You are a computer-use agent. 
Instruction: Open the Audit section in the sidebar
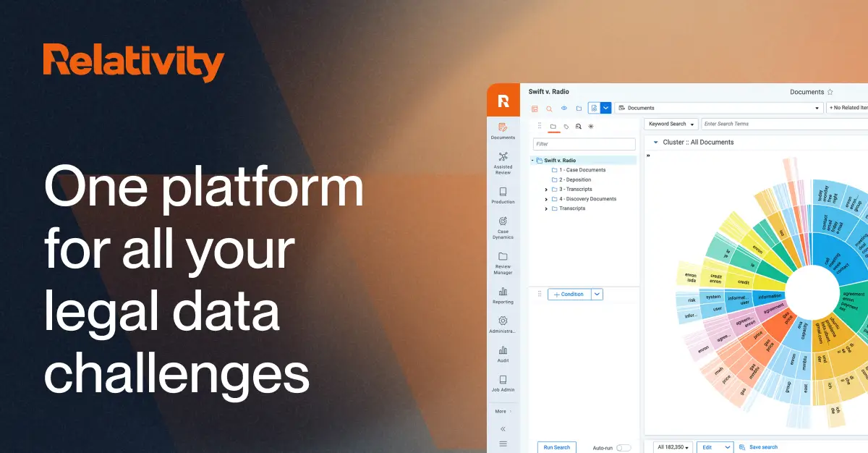pos(502,357)
